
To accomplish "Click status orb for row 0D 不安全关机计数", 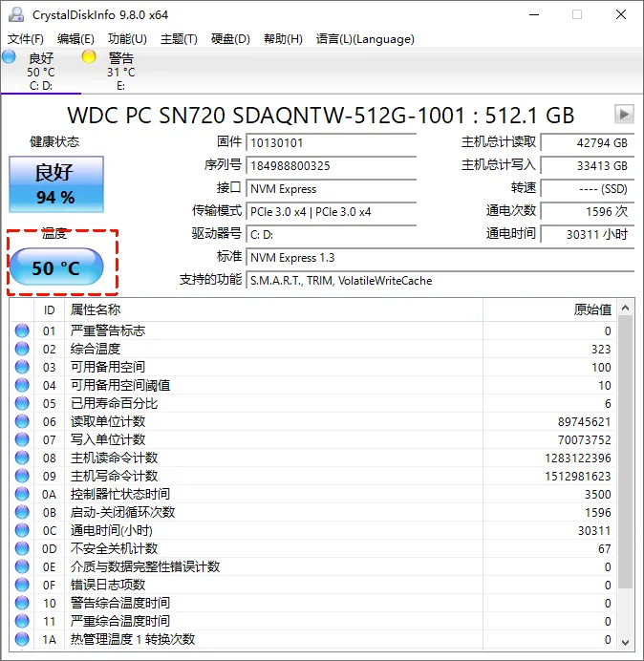I will 22,548.
